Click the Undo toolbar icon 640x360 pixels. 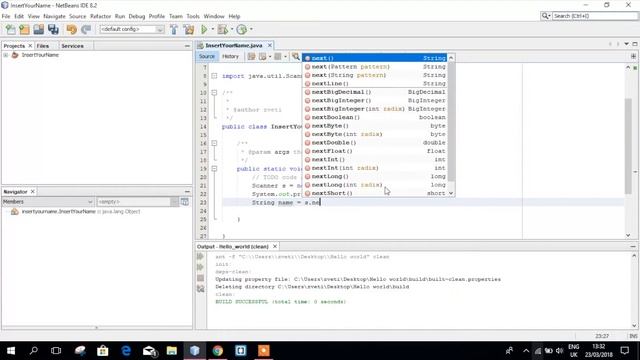[71, 29]
